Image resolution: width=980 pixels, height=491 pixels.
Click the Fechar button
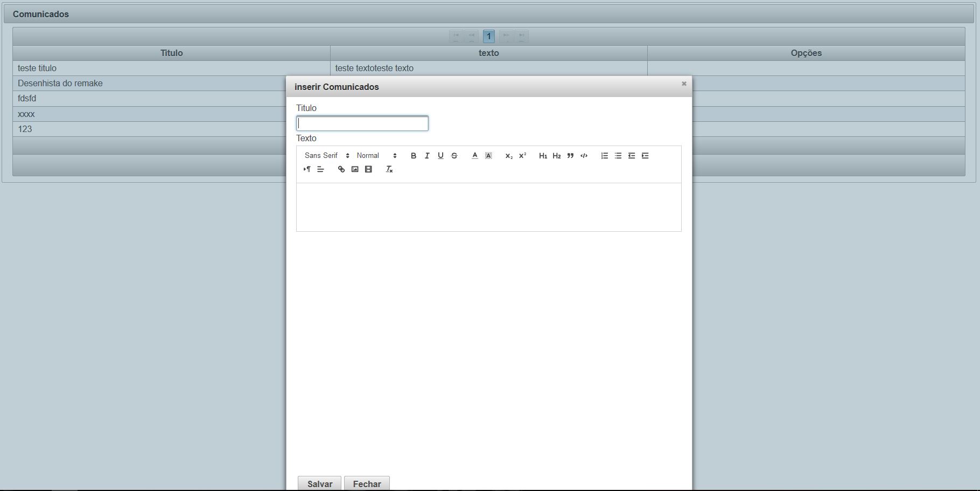pyautogui.click(x=367, y=483)
